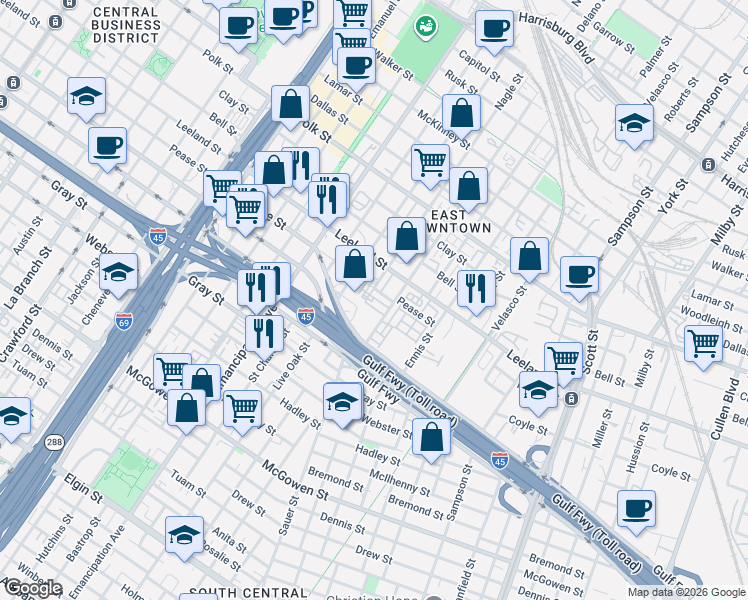Open the Google logo link

point(34,589)
